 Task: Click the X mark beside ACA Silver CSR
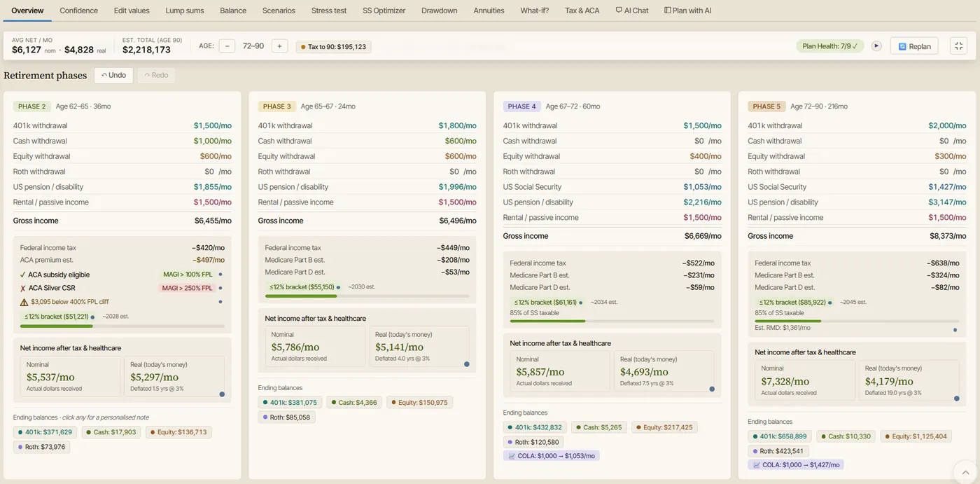(x=23, y=288)
